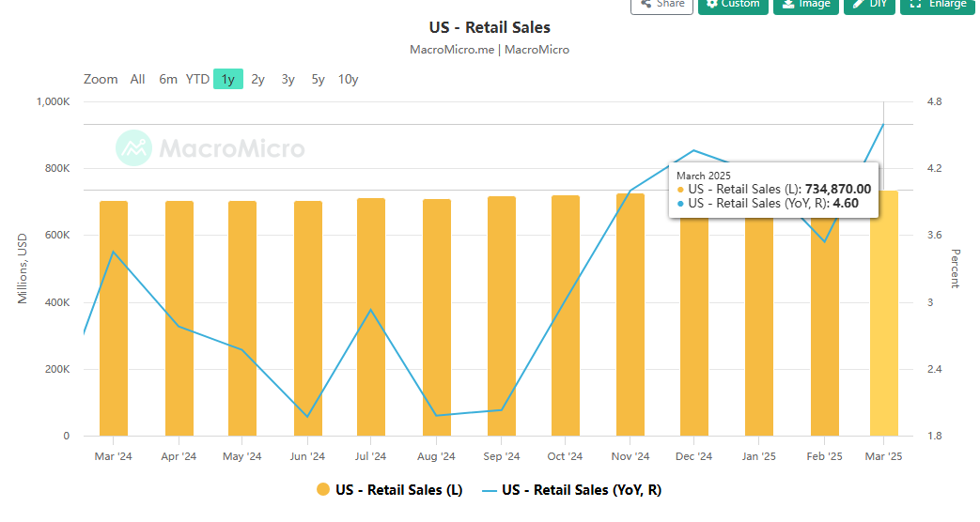Toggle US - Retail Sales (L) series
Image resolution: width=980 pixels, height=522 pixels.
coord(398,489)
